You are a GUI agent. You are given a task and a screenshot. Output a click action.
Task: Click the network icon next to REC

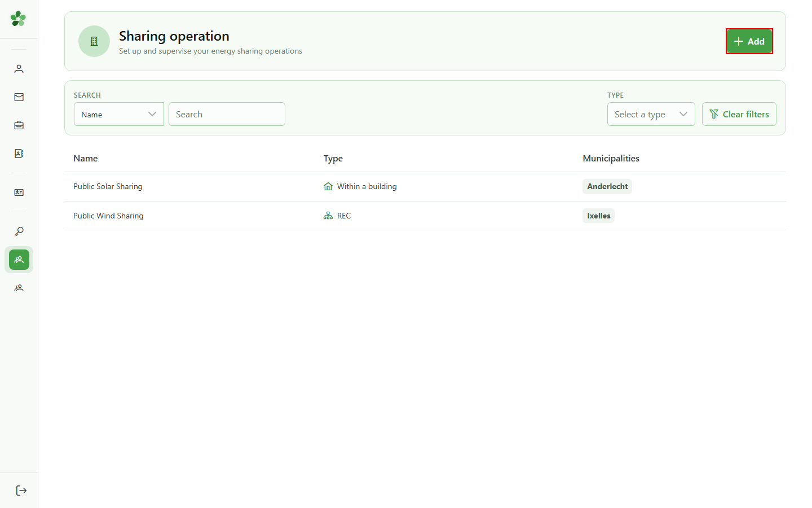pyautogui.click(x=328, y=216)
